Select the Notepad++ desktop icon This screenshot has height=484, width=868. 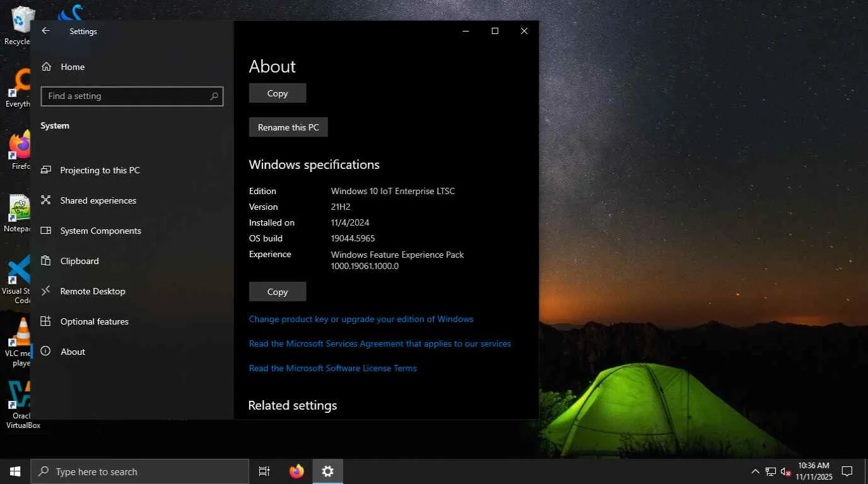point(18,213)
